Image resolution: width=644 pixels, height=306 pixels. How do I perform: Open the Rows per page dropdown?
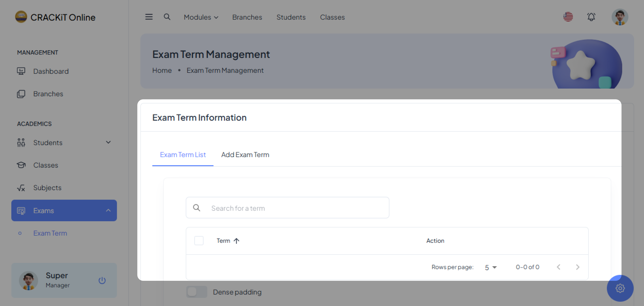coord(491,267)
